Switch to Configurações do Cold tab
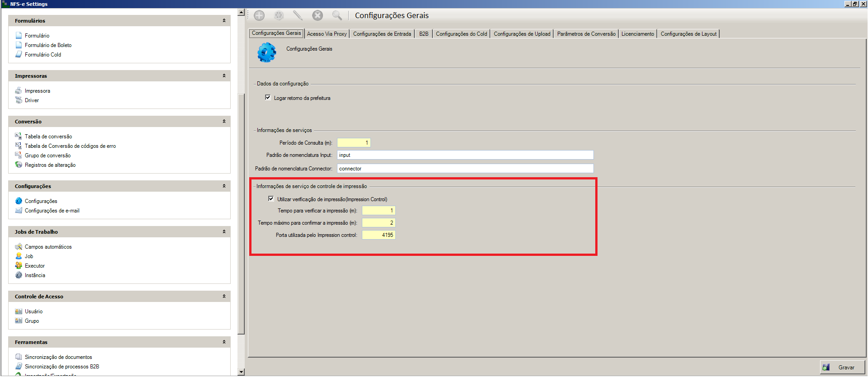The image size is (868, 377). pyautogui.click(x=461, y=34)
